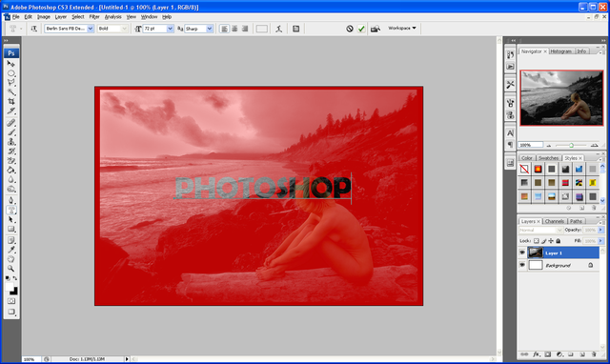Open the Workspace dropdown

click(x=402, y=28)
